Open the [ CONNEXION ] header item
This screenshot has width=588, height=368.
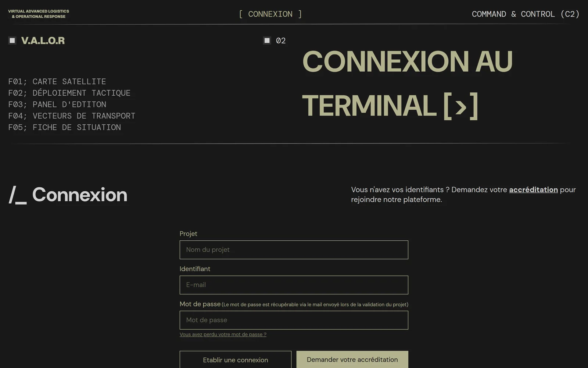pyautogui.click(x=270, y=14)
